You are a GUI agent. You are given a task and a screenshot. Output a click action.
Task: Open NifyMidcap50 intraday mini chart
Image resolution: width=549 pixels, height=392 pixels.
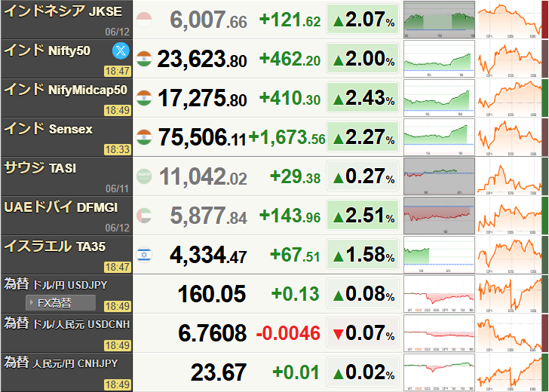tap(440, 98)
